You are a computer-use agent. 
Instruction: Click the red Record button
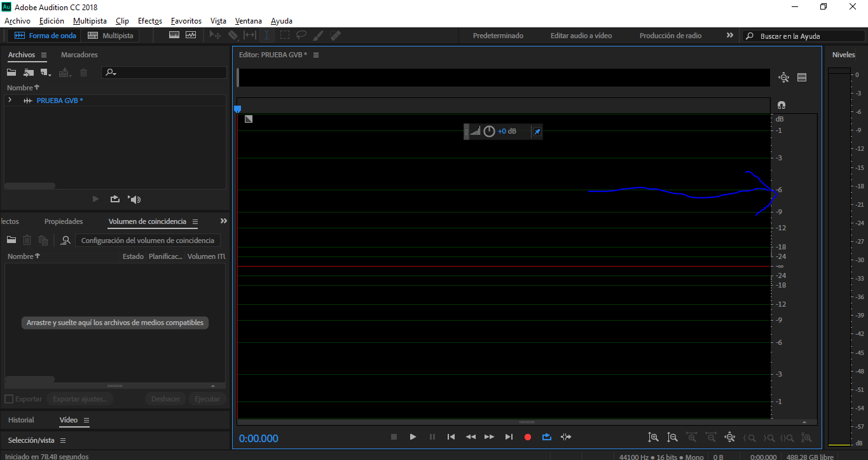[527, 437]
